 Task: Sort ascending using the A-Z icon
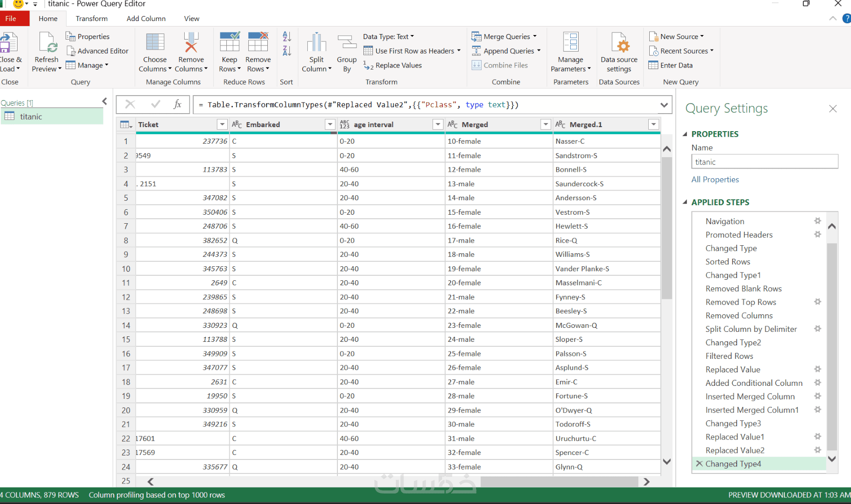coord(287,37)
